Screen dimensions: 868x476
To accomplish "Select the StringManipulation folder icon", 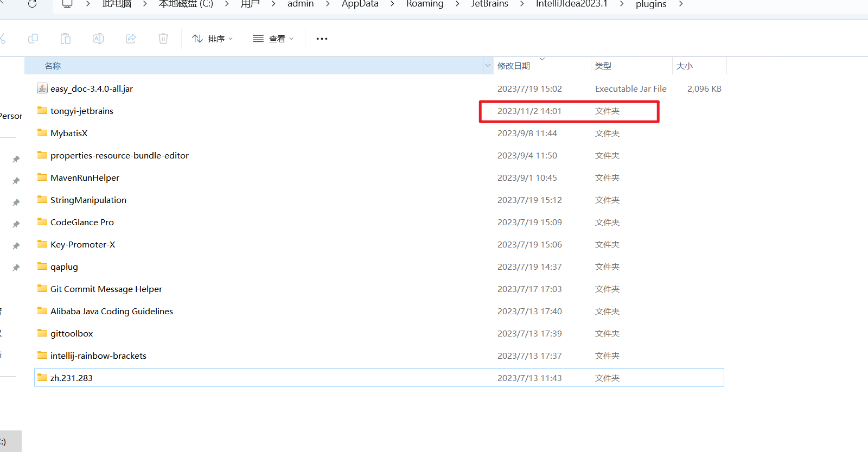I will click(42, 199).
